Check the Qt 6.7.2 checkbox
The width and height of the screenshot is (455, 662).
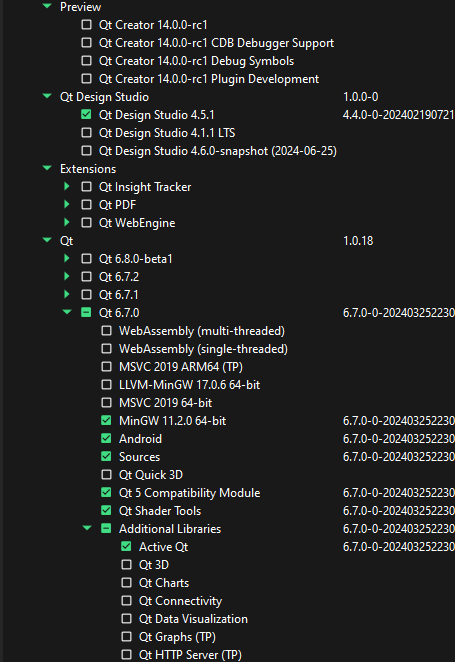point(86,277)
